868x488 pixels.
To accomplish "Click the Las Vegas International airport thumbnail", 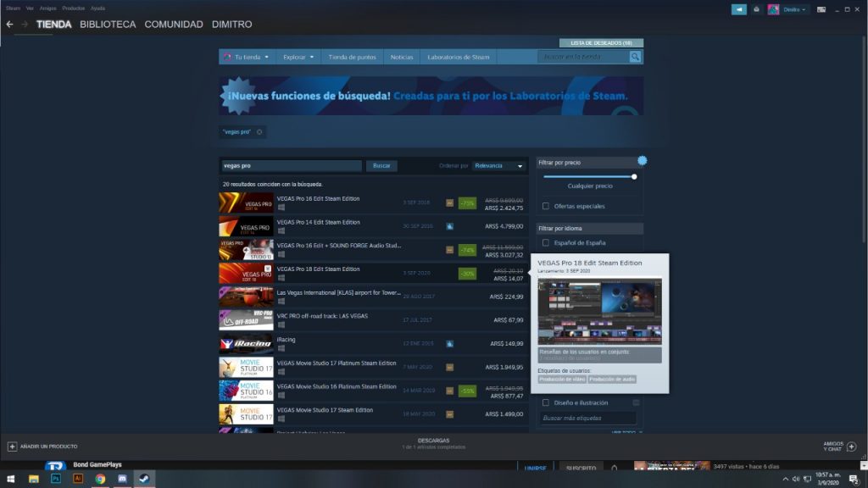I will coord(247,297).
